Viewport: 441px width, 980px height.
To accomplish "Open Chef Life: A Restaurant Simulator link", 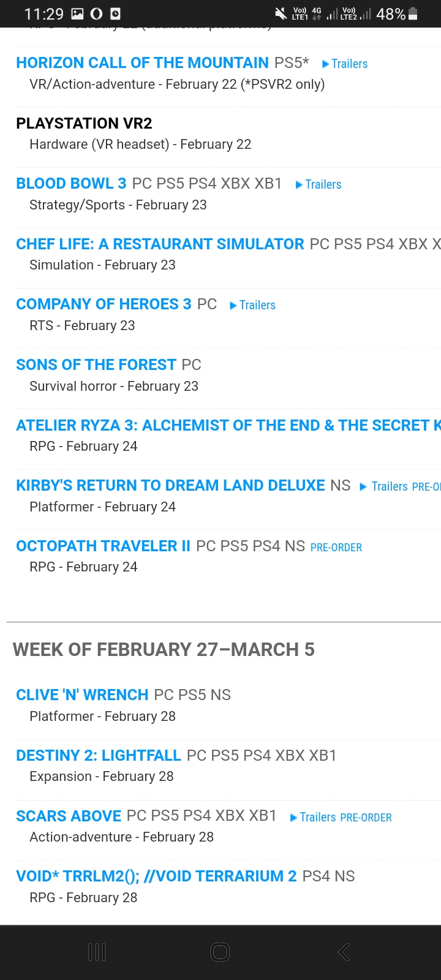I will pos(160,244).
